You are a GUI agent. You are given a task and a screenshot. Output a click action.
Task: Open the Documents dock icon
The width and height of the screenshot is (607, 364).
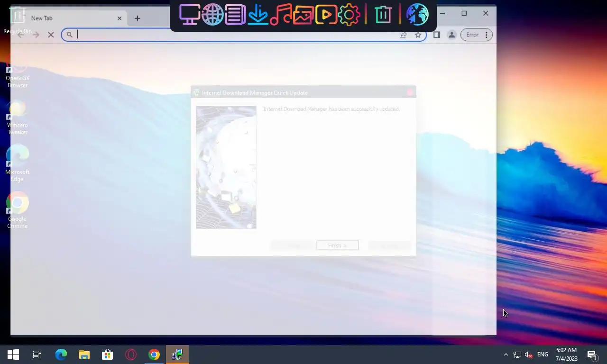coord(235,14)
